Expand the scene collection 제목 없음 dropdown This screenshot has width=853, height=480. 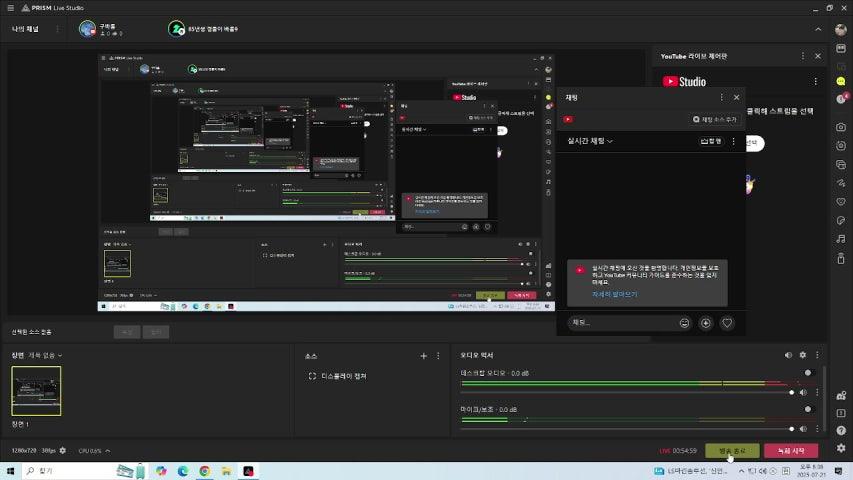tap(45, 355)
